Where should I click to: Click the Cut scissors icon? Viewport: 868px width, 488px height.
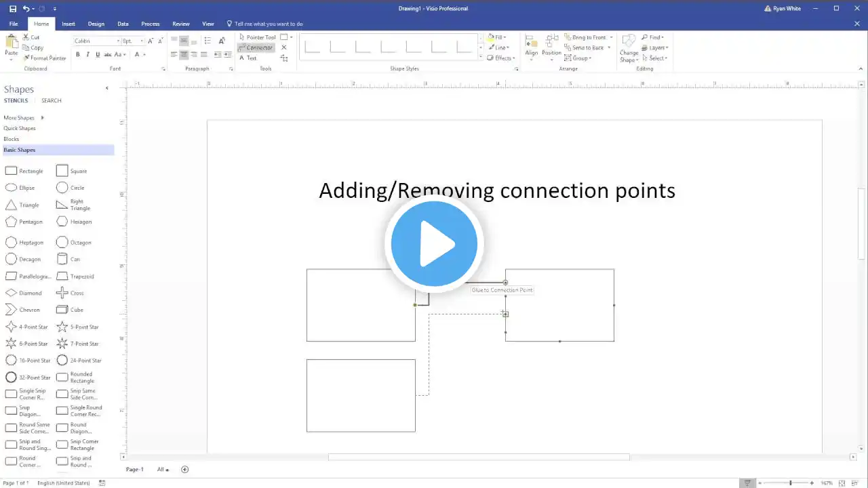point(26,37)
